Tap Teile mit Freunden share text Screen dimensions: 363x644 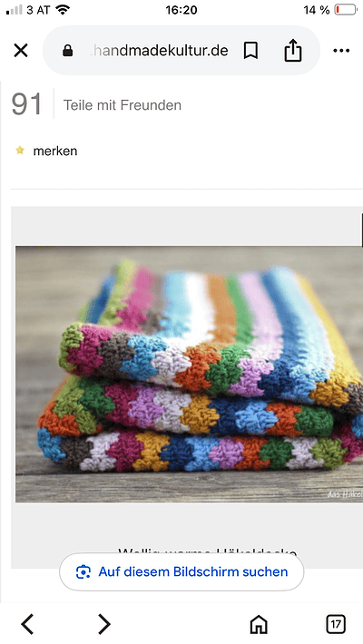click(123, 105)
